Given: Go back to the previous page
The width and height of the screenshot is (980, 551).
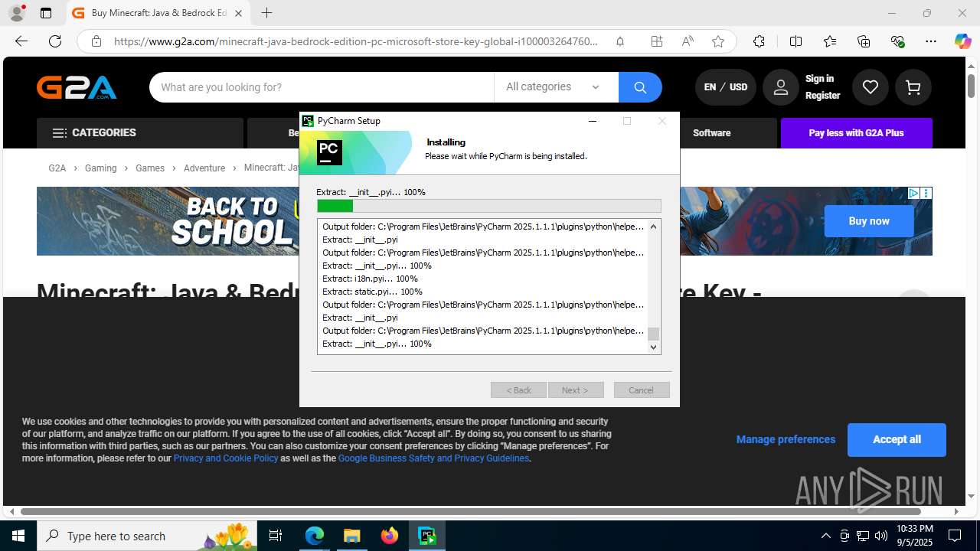Looking at the screenshot, I should coord(21,41).
